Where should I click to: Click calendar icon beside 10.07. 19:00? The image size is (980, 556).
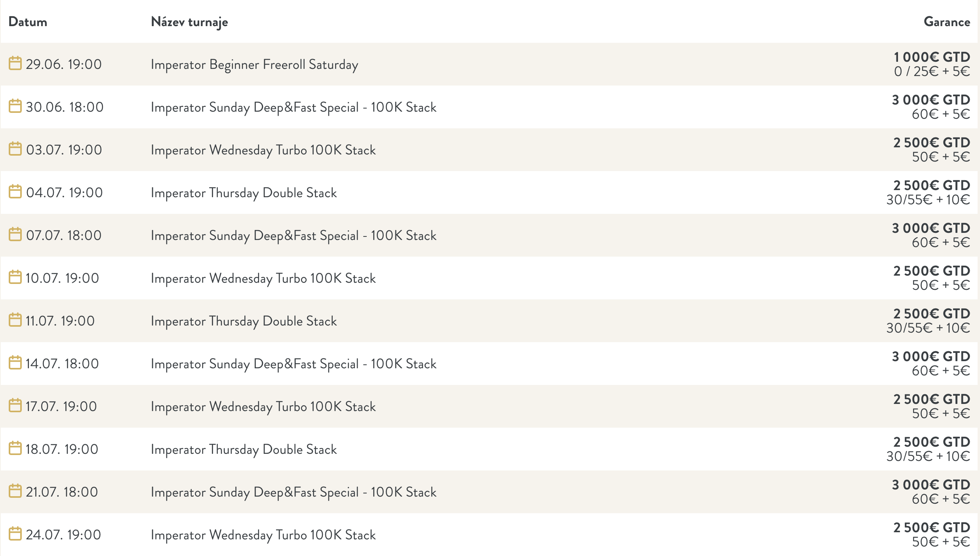coord(15,277)
